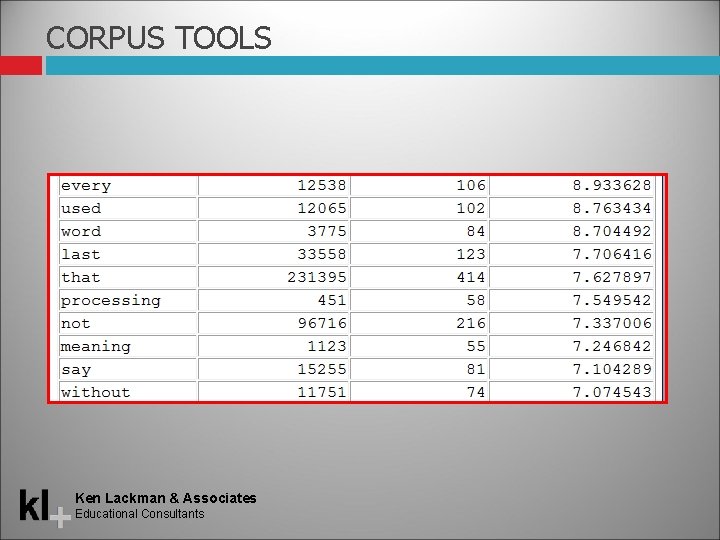Click the score 8.704492
This screenshot has height=540, width=720.
(x=612, y=231)
